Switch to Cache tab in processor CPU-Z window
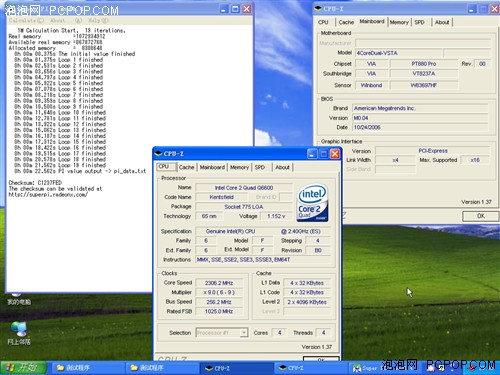The image size is (500, 375). (x=186, y=167)
